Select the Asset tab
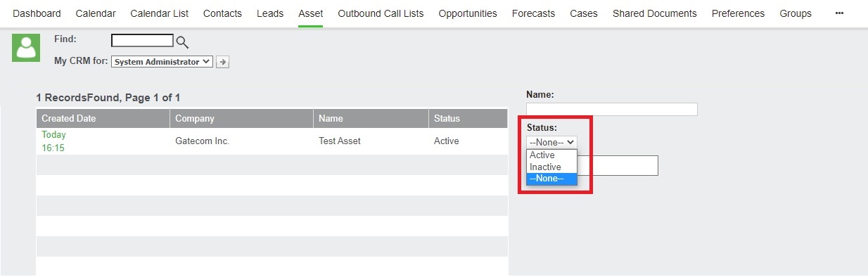Image resolution: width=868 pixels, height=277 pixels. (310, 13)
